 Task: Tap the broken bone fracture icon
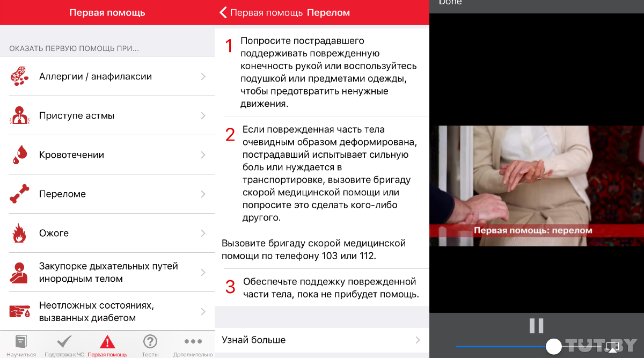click(19, 194)
